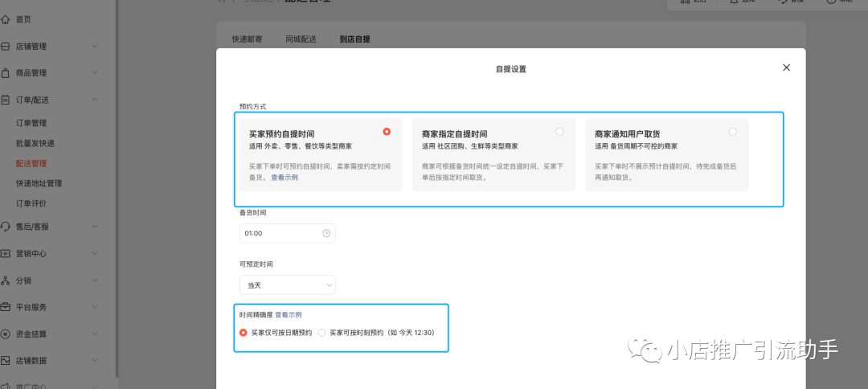Select the 商家通知用户取货 radio button
The height and width of the screenshot is (389, 868).
pyautogui.click(x=732, y=132)
